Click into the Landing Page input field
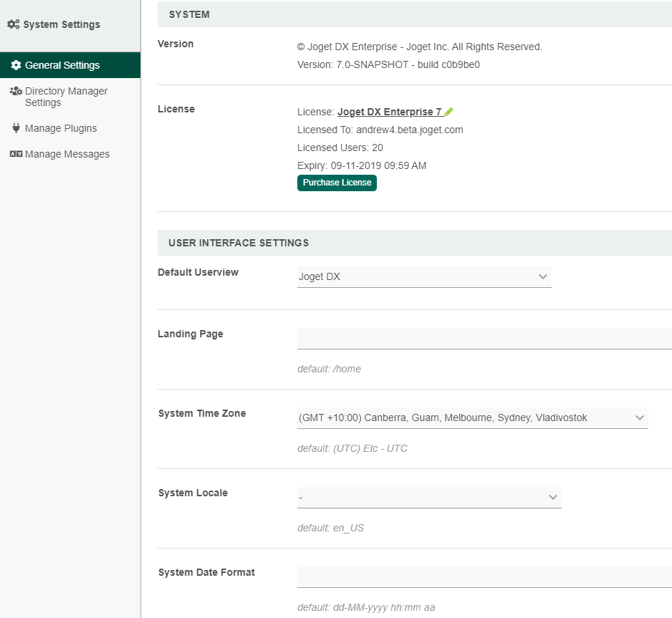 484,339
